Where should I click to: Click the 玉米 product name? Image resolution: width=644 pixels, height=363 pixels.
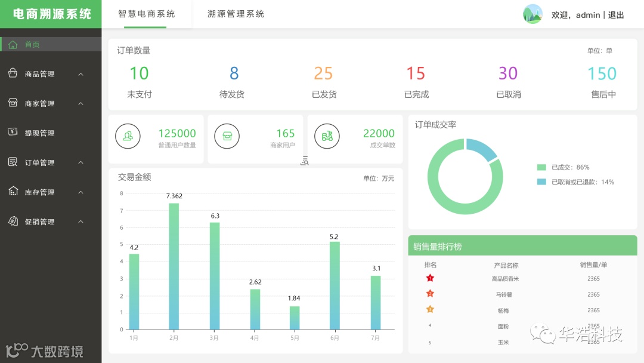pos(503,342)
